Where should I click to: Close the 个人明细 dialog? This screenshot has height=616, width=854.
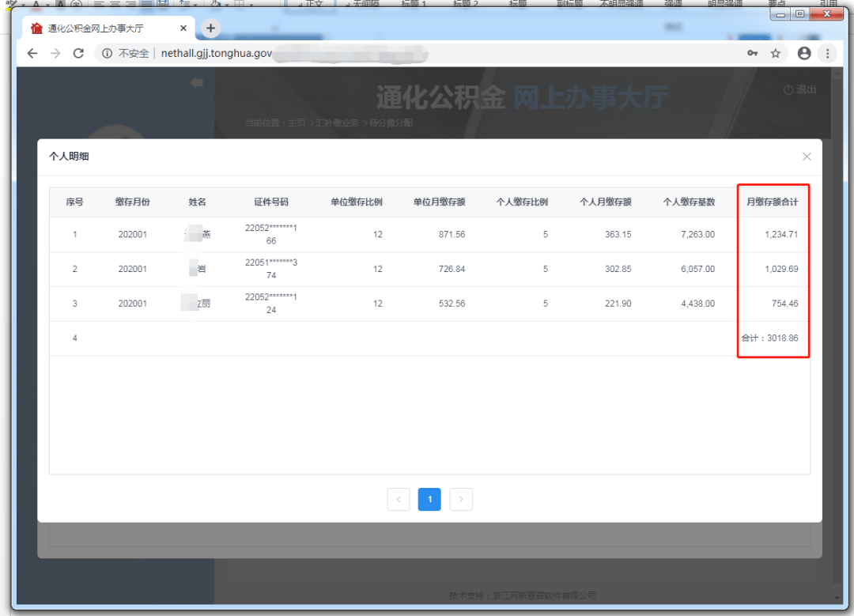coord(807,157)
